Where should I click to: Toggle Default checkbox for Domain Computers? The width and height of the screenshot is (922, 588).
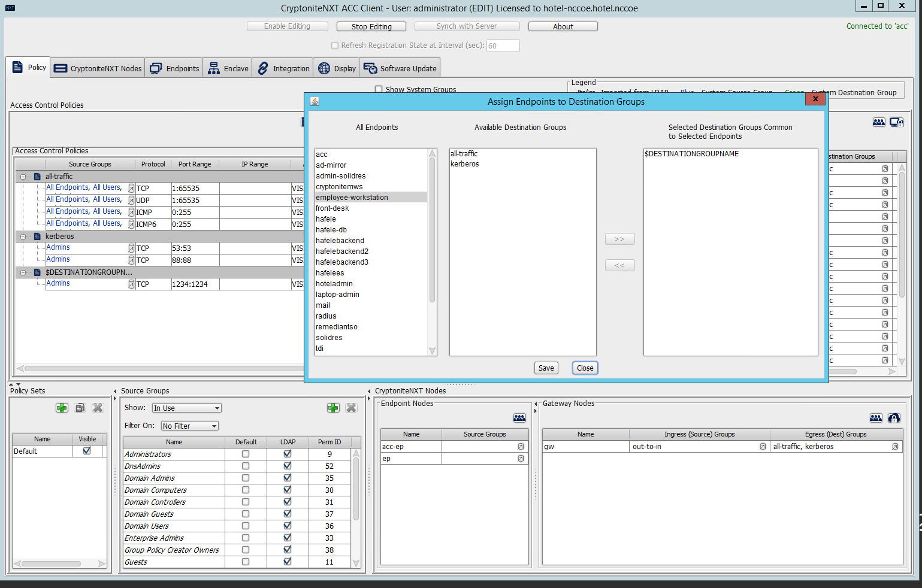(x=246, y=490)
